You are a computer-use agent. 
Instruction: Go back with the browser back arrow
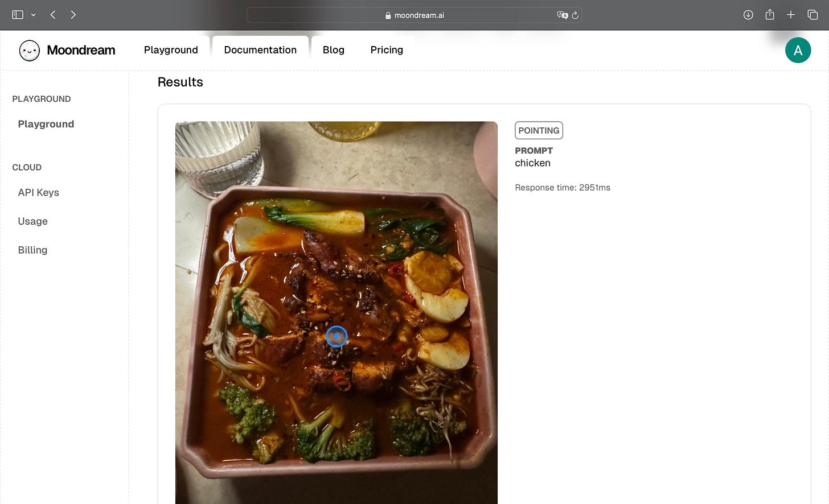53,15
